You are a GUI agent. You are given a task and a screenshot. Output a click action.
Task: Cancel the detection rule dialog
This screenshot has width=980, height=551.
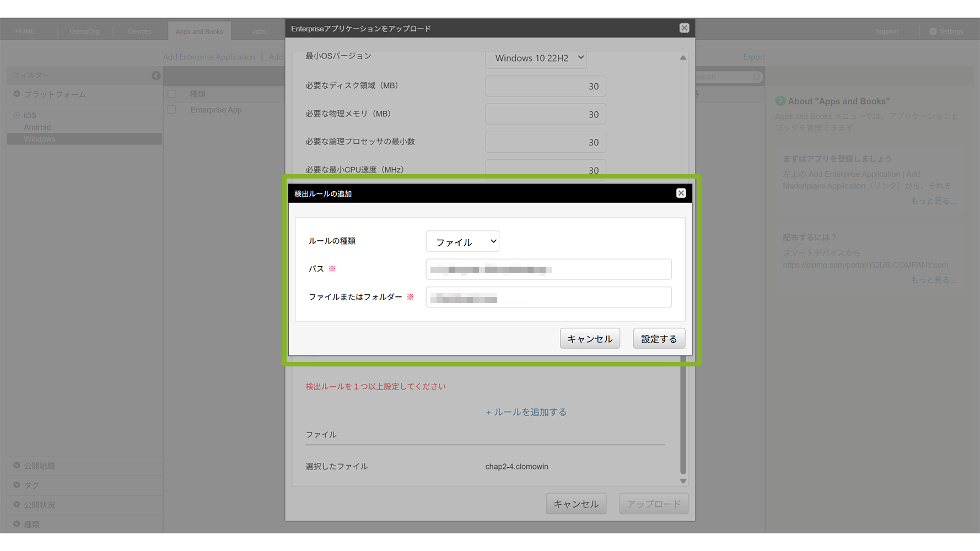click(590, 339)
